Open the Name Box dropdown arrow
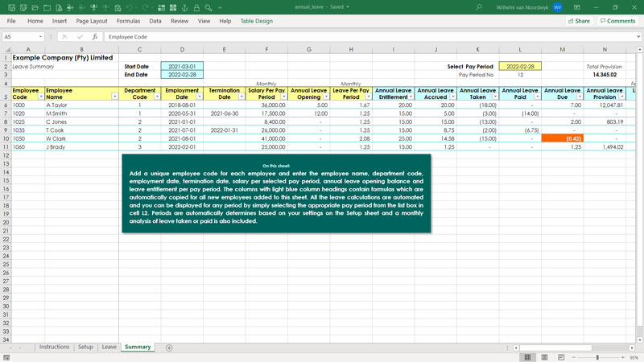 coord(40,37)
